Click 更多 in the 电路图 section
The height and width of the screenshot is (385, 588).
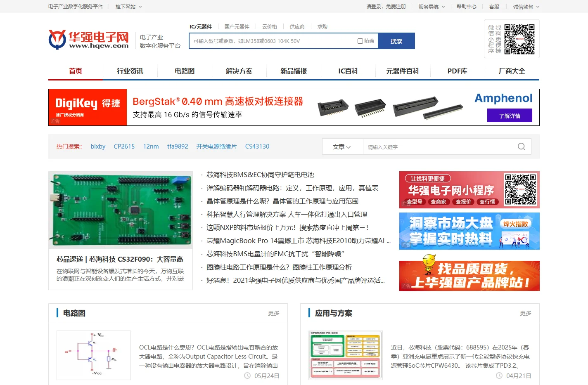[274, 313]
